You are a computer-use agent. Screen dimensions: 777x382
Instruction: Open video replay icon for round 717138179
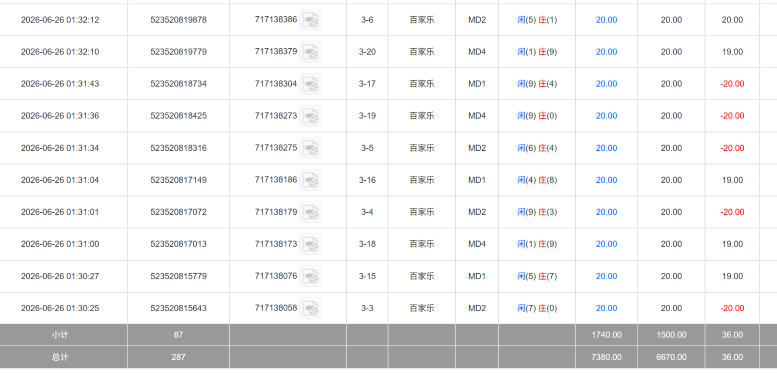(x=310, y=212)
